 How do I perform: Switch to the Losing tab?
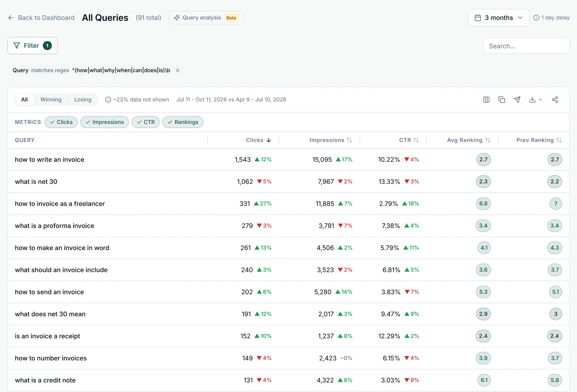83,99
